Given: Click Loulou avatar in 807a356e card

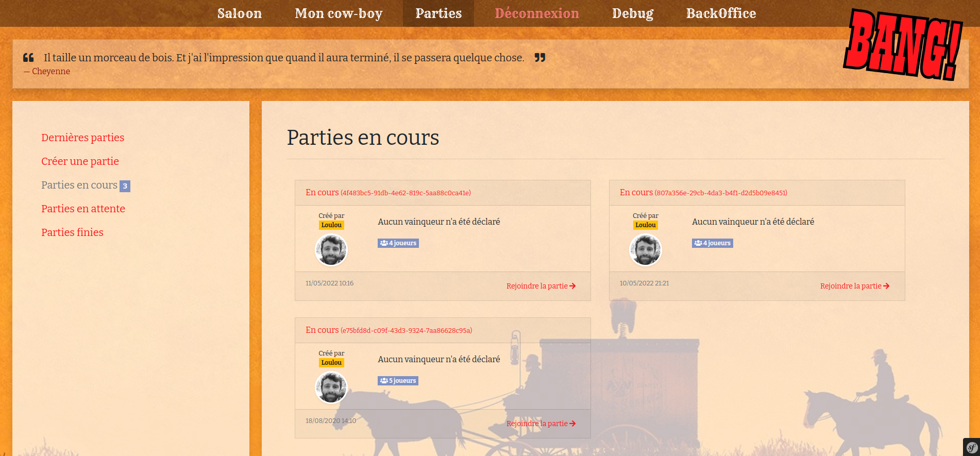Looking at the screenshot, I should (646, 250).
